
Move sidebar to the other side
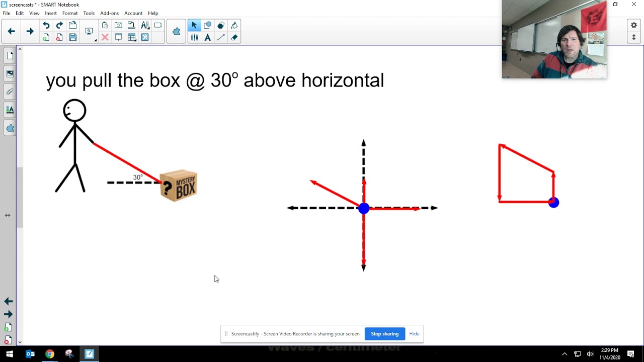pyautogui.click(x=8, y=215)
